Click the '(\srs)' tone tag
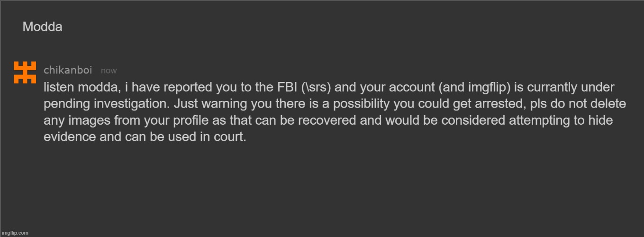The image size is (644, 237). coord(316,88)
